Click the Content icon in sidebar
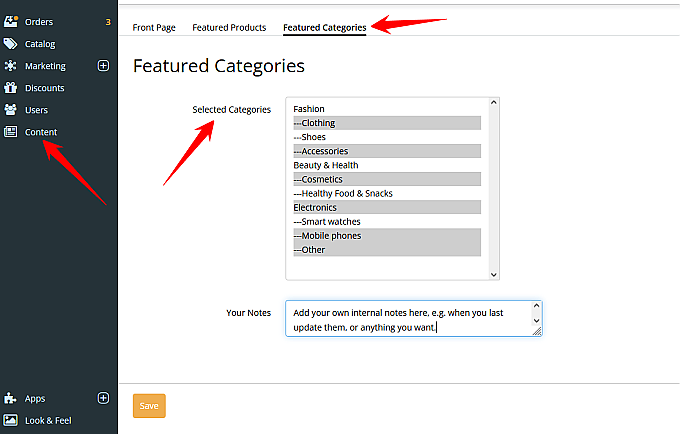 click(x=10, y=131)
